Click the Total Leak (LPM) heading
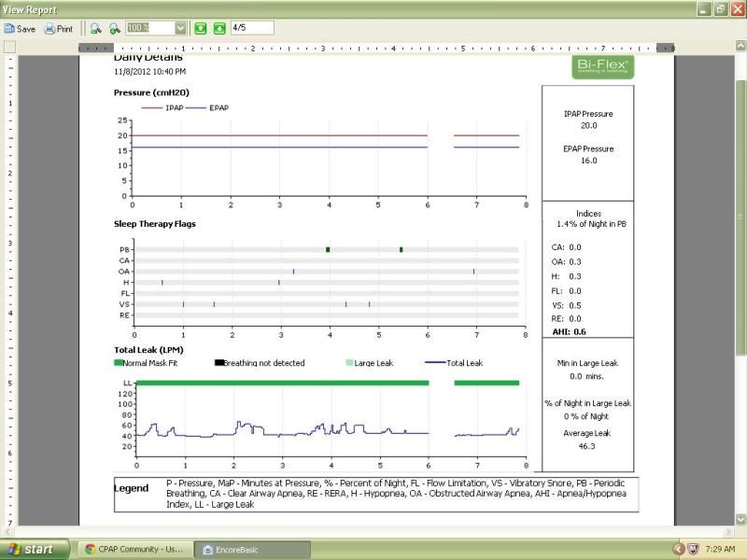Image resolution: width=747 pixels, height=560 pixels. tap(148, 349)
